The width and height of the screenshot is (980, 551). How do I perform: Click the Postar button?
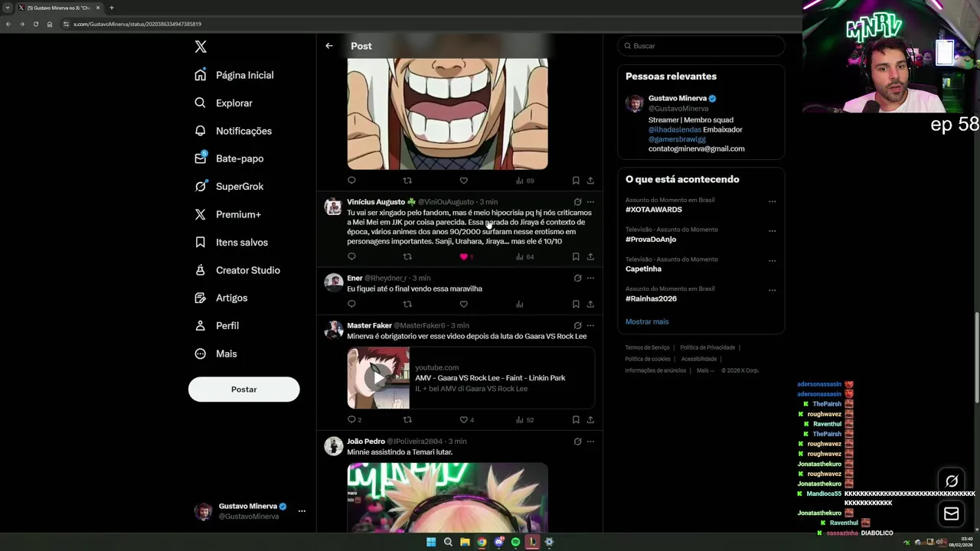(243, 390)
